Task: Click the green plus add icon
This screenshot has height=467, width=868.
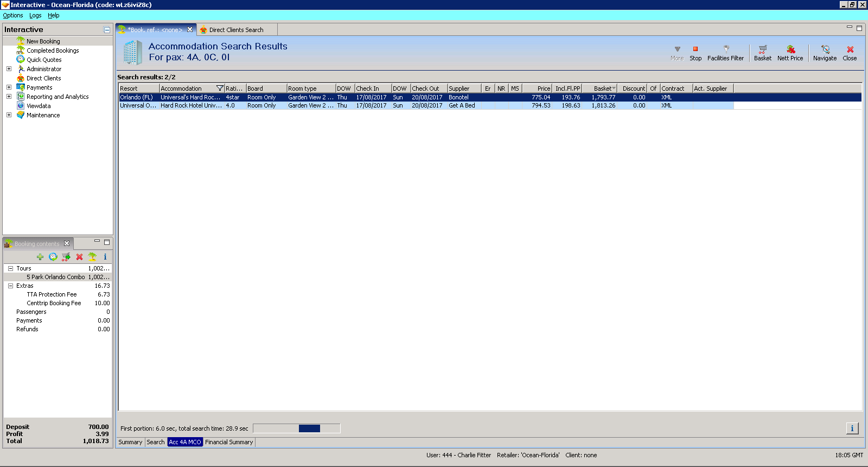Action: point(40,257)
